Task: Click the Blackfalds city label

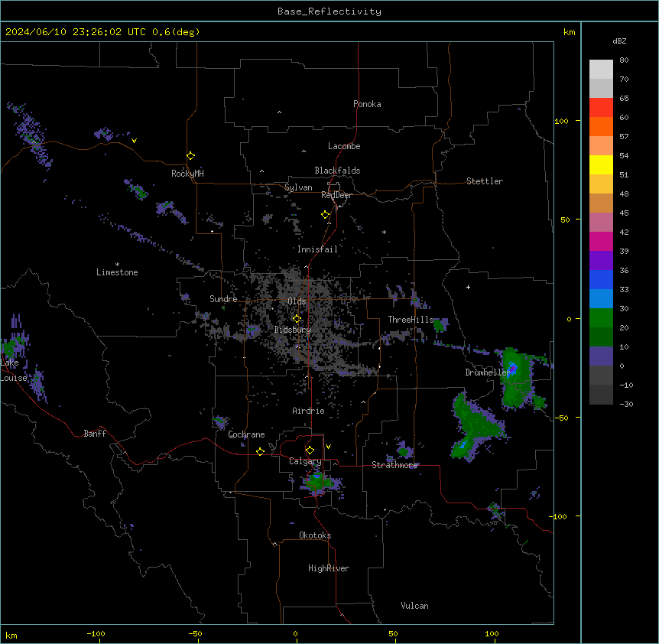Action: (x=337, y=171)
